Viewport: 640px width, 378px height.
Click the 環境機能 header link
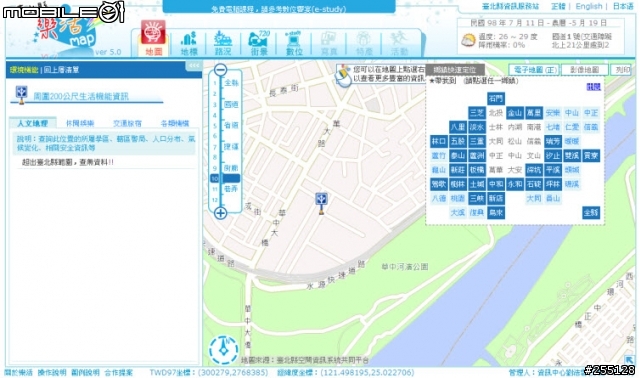[24, 70]
